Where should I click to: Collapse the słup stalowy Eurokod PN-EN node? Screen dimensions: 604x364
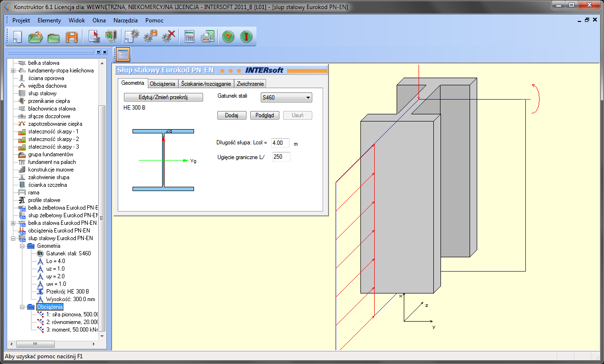pos(13,238)
